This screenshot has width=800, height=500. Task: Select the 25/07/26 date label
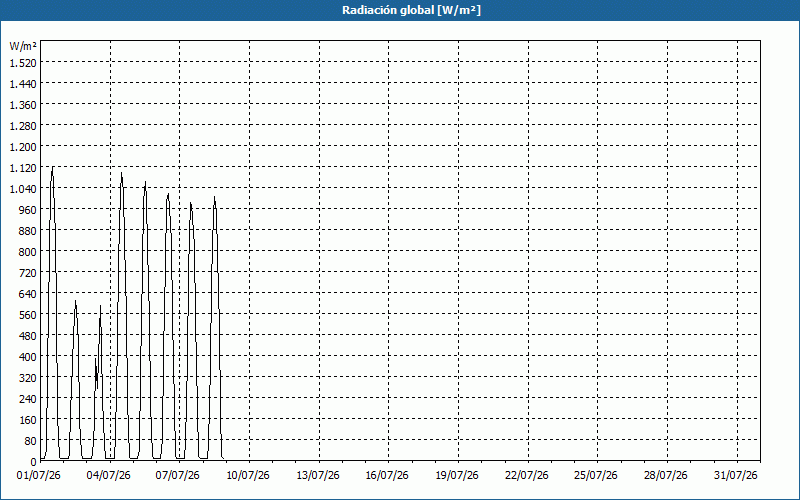[x=596, y=476]
